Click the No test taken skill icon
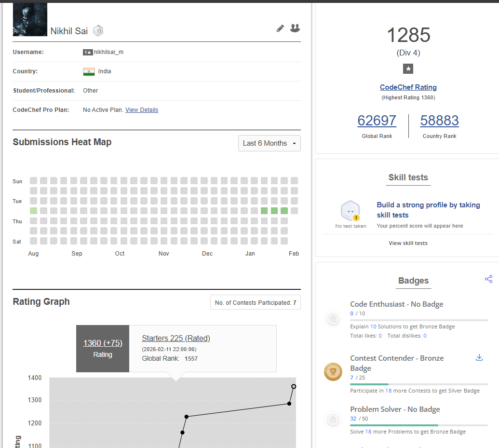This screenshot has height=448, width=499. [x=351, y=211]
